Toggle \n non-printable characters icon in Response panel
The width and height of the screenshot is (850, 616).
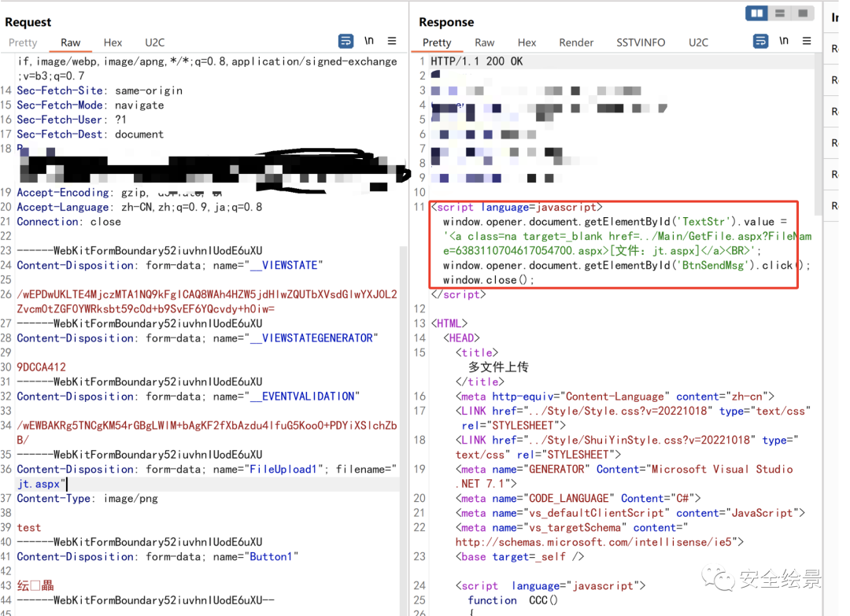[783, 41]
